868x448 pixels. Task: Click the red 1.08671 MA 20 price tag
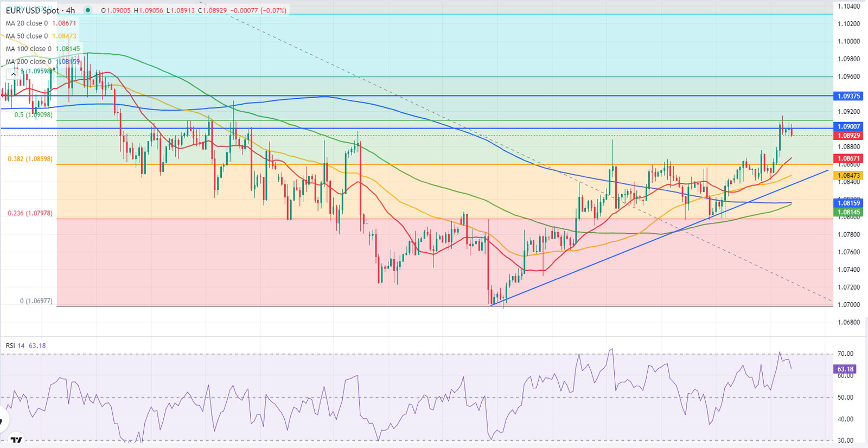click(x=848, y=159)
